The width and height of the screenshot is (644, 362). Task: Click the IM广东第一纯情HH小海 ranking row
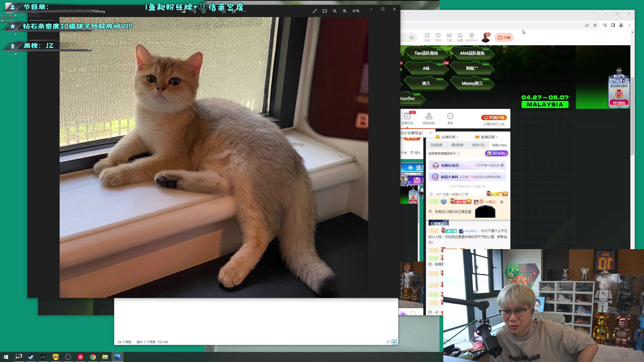468,194
